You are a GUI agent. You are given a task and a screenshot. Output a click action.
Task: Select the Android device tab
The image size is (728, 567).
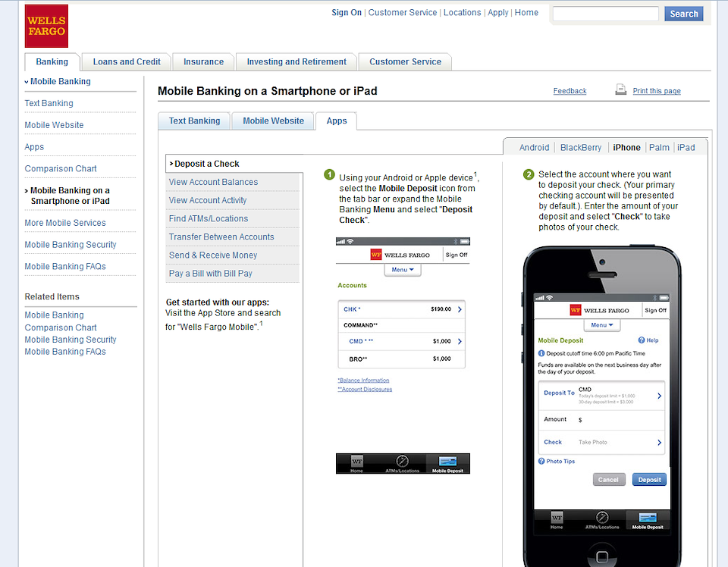pos(534,148)
